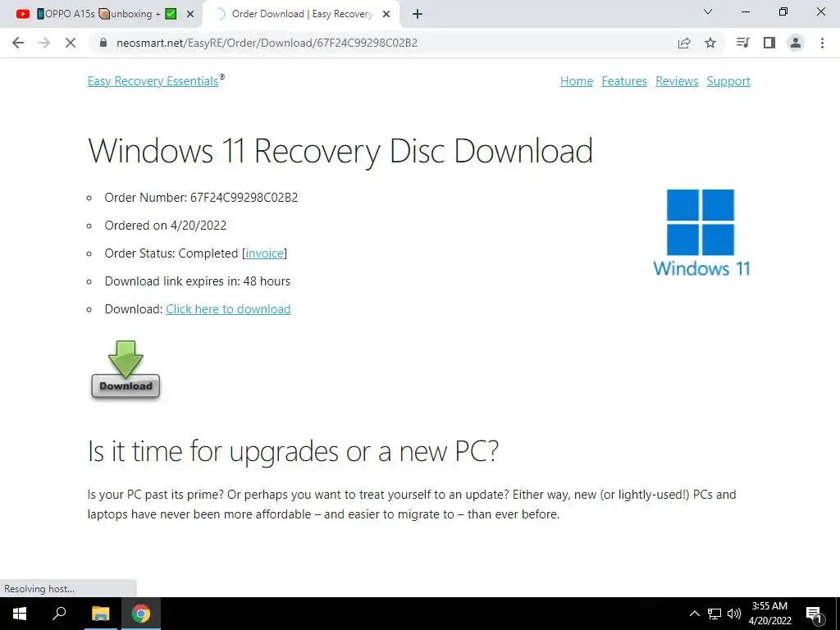
Task: Open the Easy Recovery Essentials link
Action: pos(153,81)
